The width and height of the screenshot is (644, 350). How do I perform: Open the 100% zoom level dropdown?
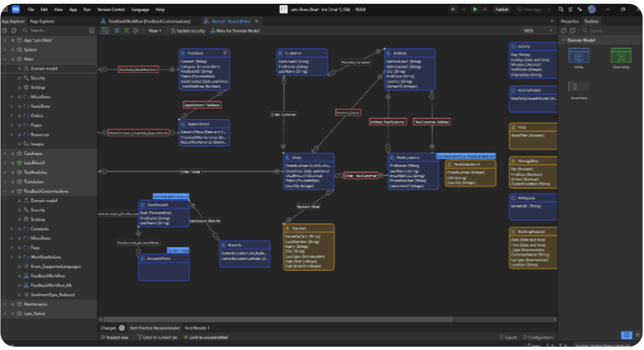coord(539,30)
